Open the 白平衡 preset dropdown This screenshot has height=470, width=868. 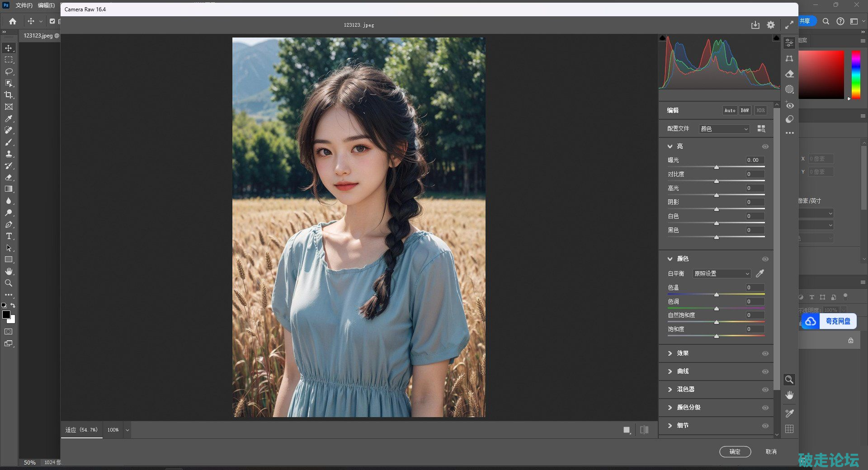[x=722, y=274]
